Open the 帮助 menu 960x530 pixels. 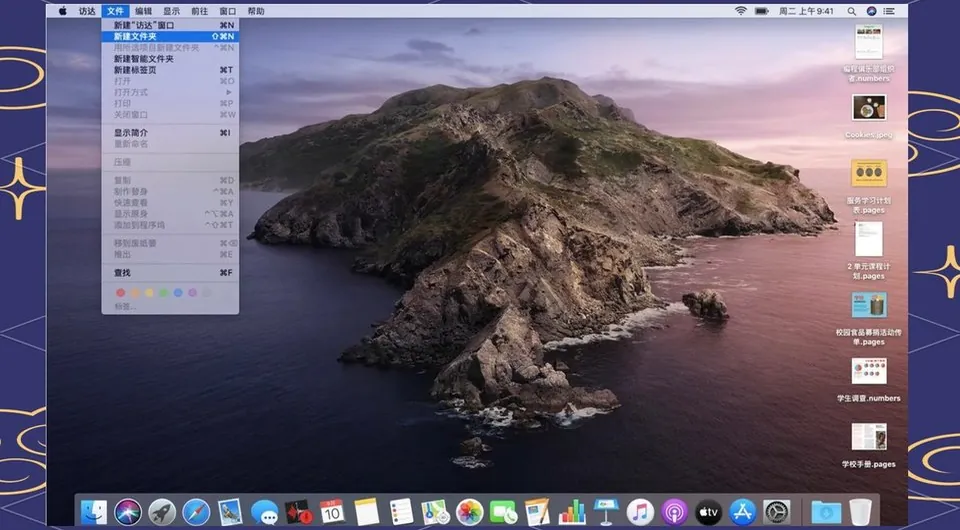point(256,11)
